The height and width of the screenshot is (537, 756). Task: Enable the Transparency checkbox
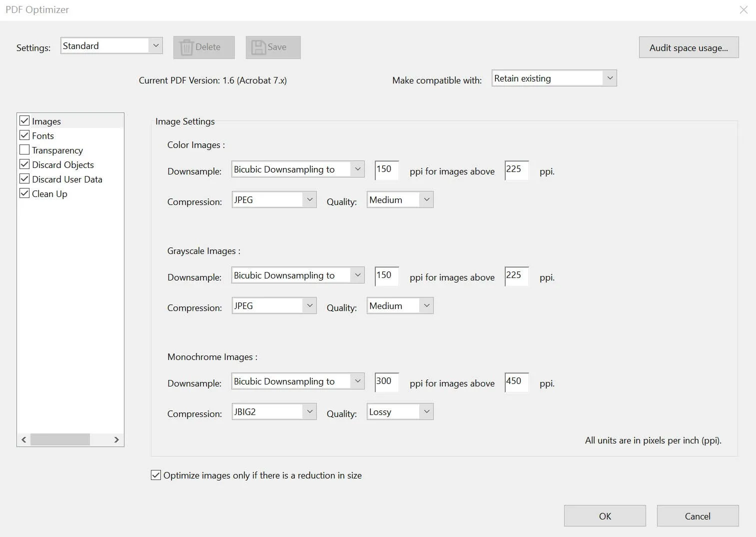tap(24, 149)
